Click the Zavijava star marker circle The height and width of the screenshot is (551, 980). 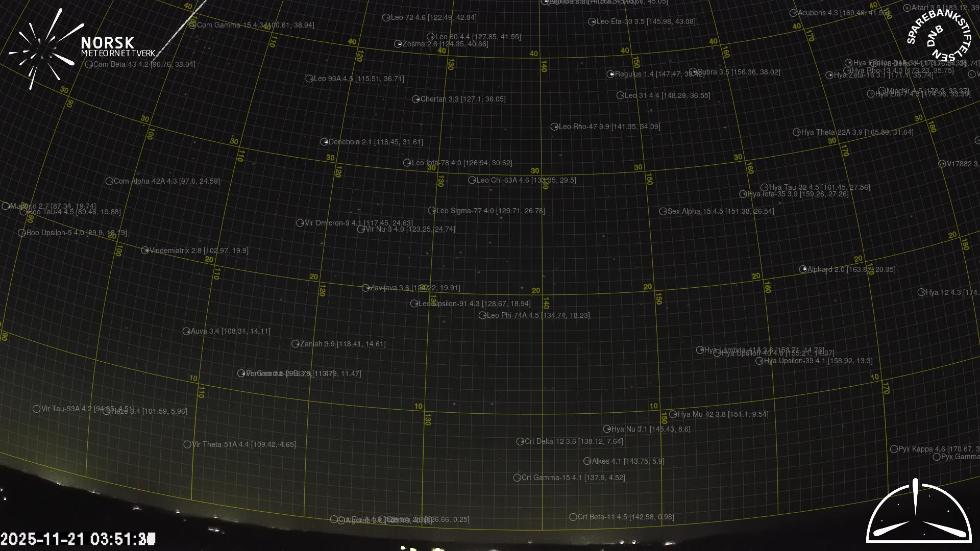(x=365, y=288)
